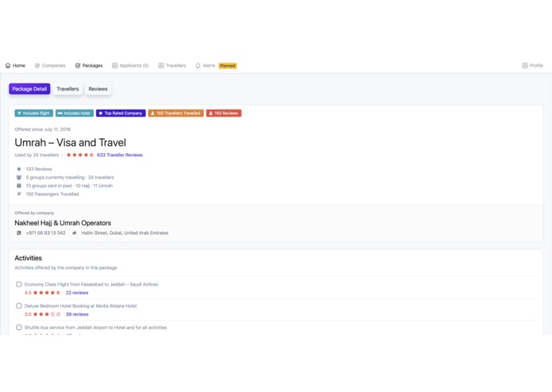Click the home icon beside Halim Street address
The image size is (552, 392).
[x=75, y=233]
